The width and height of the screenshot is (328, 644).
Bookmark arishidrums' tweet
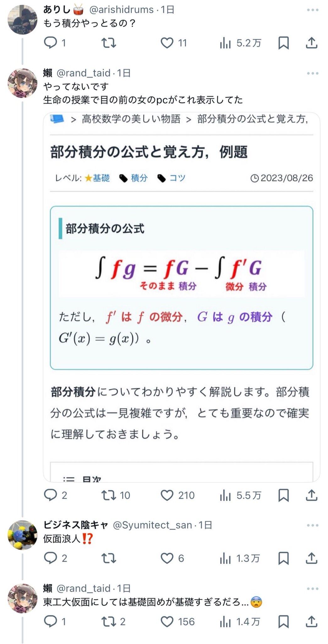283,43
